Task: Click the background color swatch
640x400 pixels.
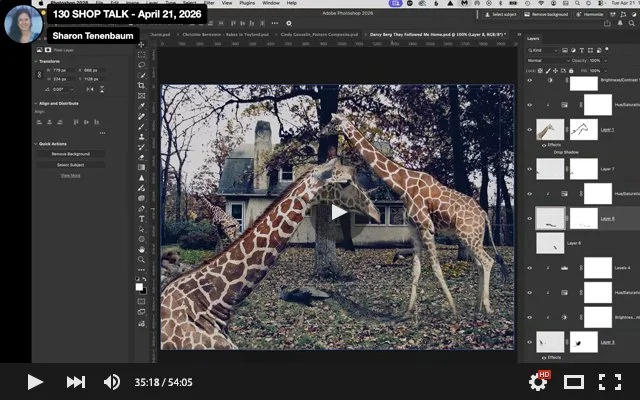Action: point(144,291)
